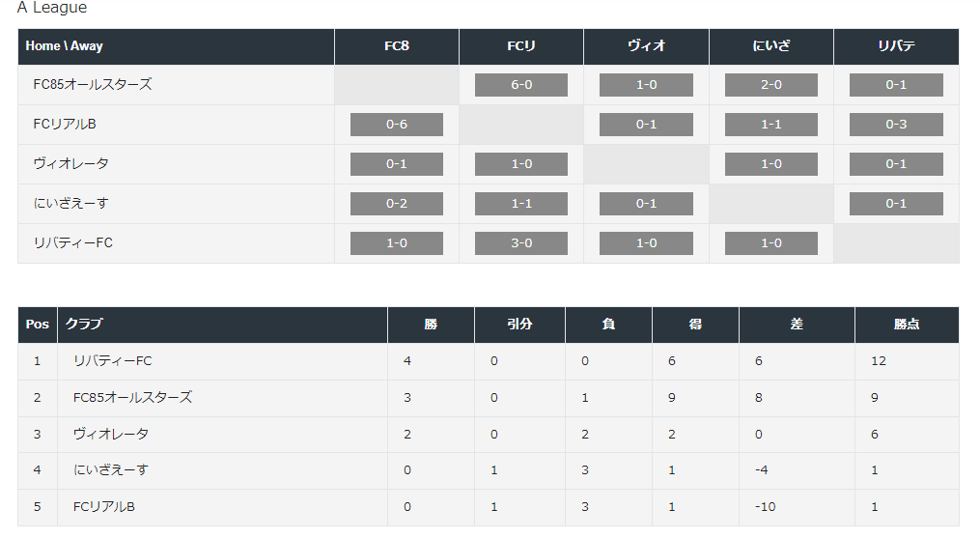This screenshot has width=980, height=538.
Task: Click the 差 column header
Action: pyautogui.click(x=797, y=325)
